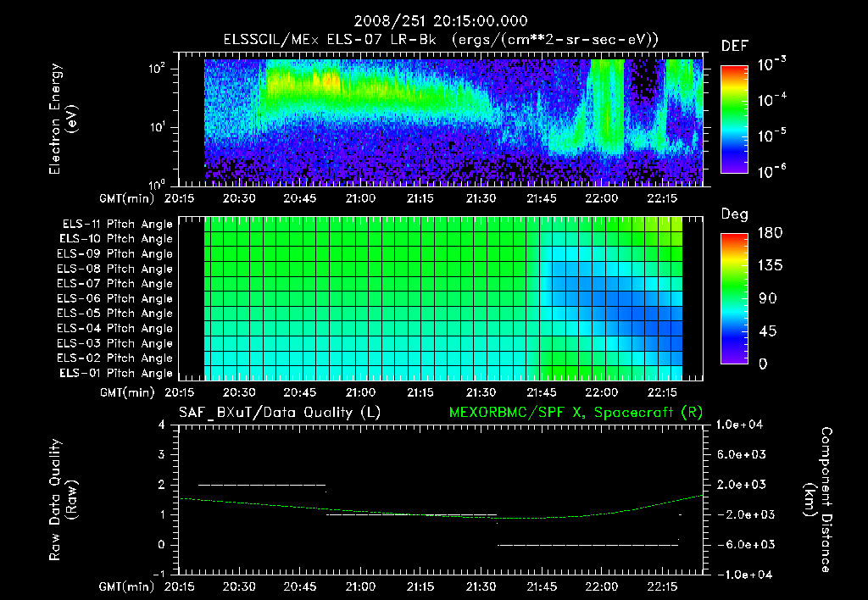The height and width of the screenshot is (600, 868).
Task: Click the Component Distance (km) axis label
Action: pyautogui.click(x=818, y=500)
